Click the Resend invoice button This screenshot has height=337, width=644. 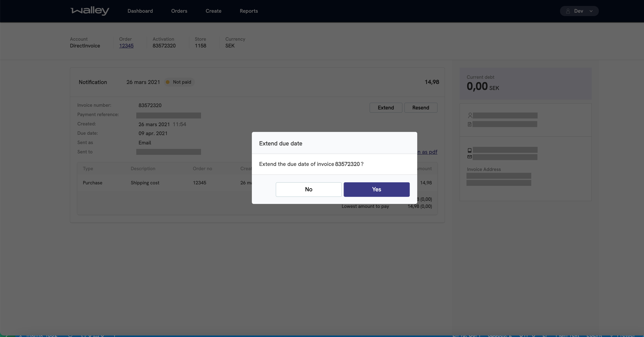click(421, 108)
